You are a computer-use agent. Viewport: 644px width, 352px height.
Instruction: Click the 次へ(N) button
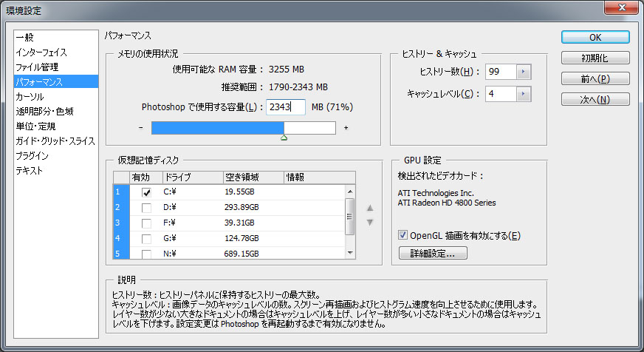coord(595,99)
